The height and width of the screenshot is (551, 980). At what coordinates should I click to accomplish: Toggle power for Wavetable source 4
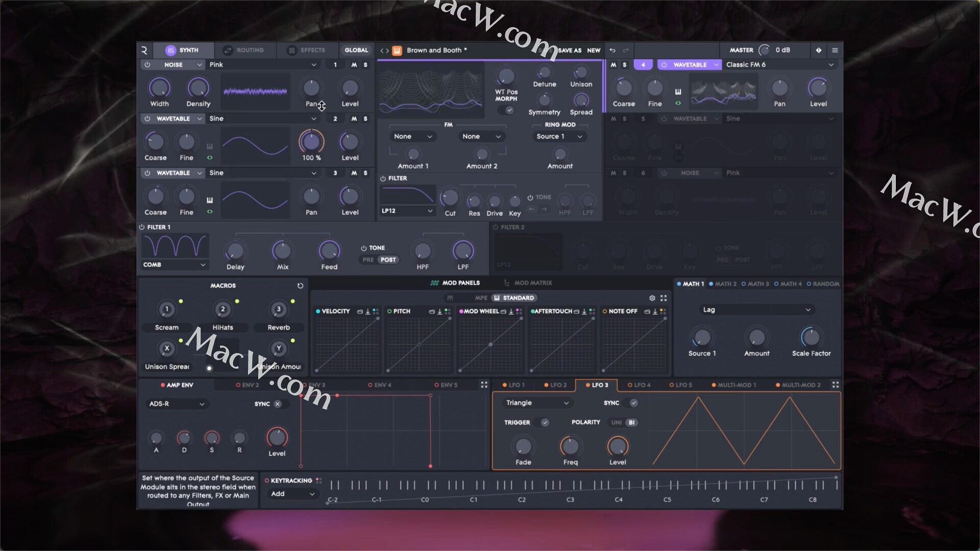[664, 65]
